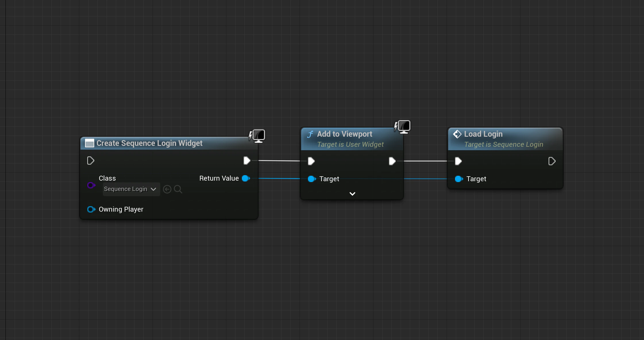Click the Return Value output pin

tap(246, 178)
